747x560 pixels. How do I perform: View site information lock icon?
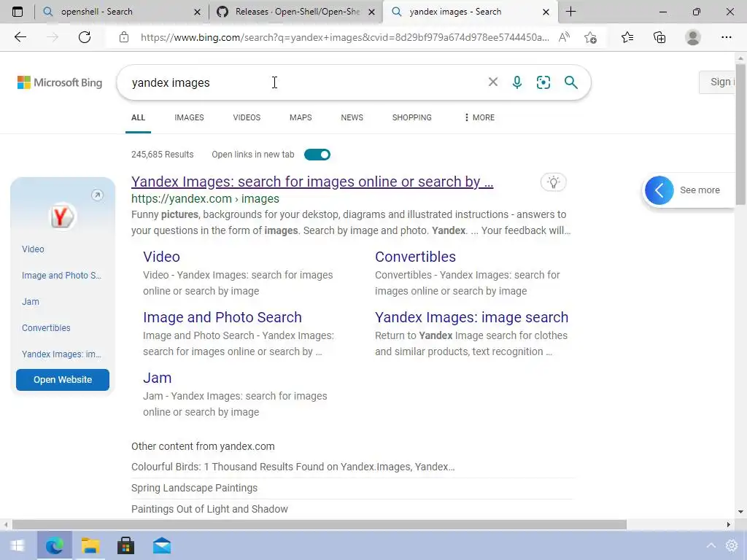(124, 37)
